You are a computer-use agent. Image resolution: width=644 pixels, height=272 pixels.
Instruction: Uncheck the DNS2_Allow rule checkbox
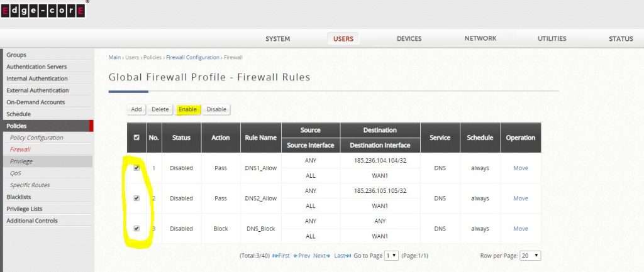136,198
